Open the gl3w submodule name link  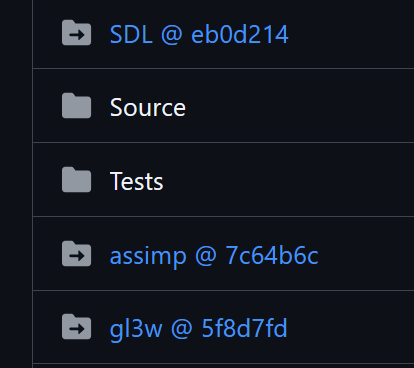[x=136, y=329]
